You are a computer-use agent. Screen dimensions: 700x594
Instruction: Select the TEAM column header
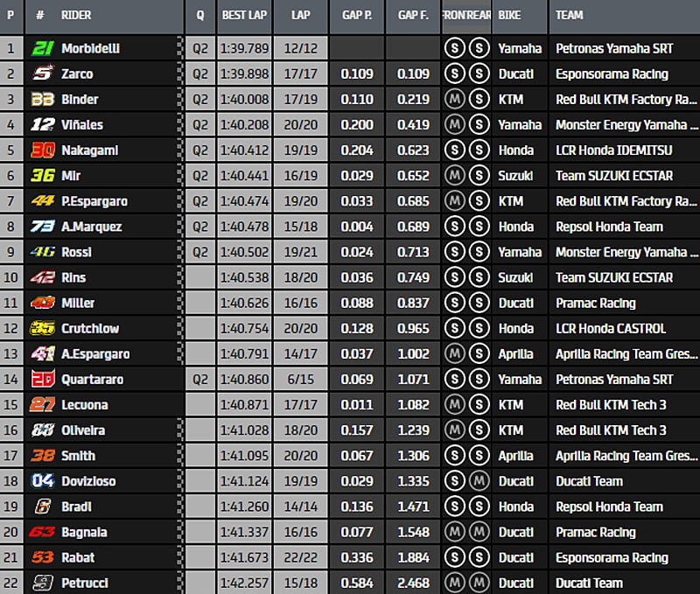[x=570, y=16]
